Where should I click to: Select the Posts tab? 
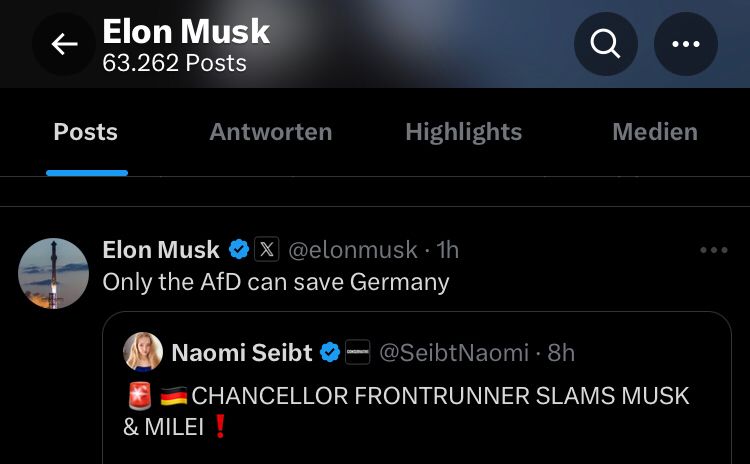86,132
